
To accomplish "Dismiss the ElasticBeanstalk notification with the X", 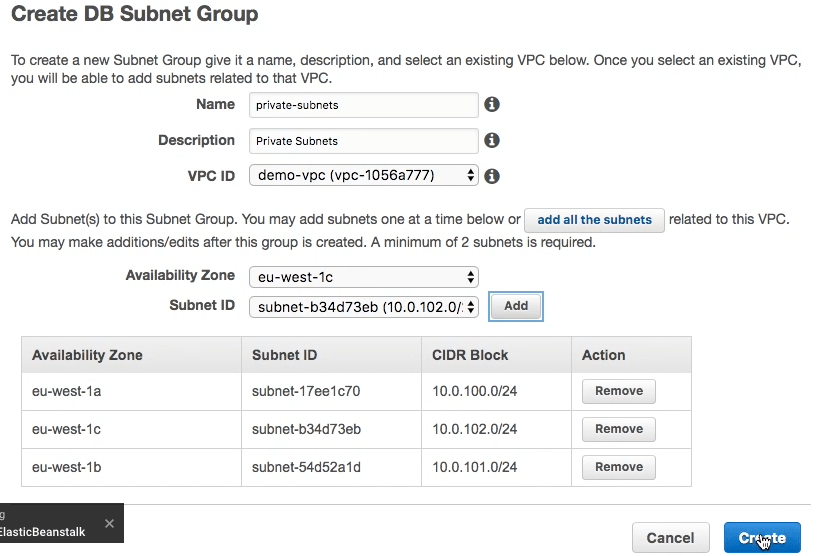I will pyautogui.click(x=109, y=523).
